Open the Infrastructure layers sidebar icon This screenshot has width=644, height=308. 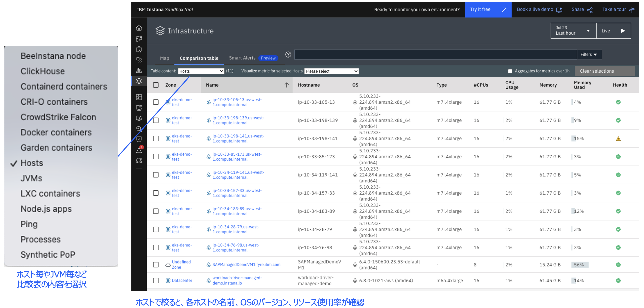tap(139, 81)
